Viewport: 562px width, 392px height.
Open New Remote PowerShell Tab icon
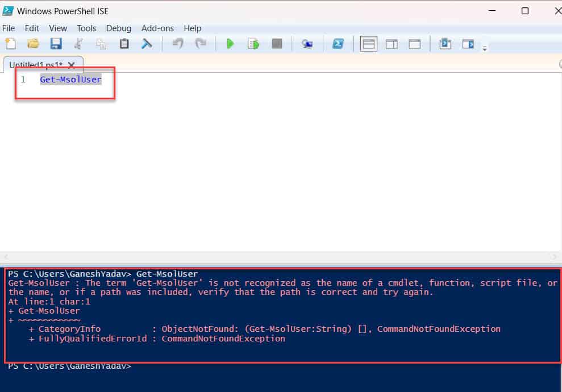point(307,44)
